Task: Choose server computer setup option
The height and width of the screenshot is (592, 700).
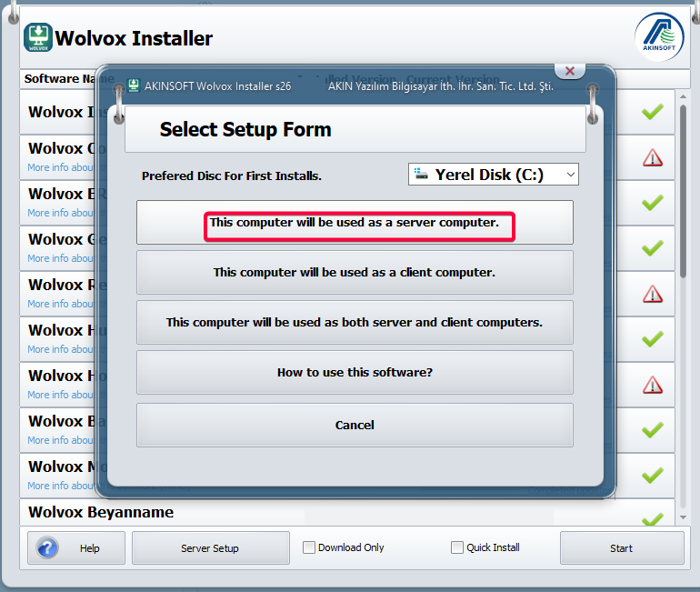Action: 355,223
